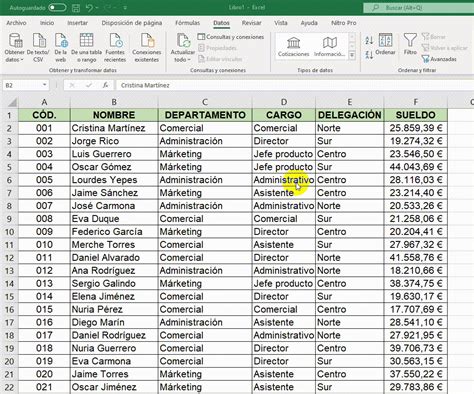Screen dimensions: 474x394
Task: Select cell with salary 41.558,76 €
Action: 415,258
